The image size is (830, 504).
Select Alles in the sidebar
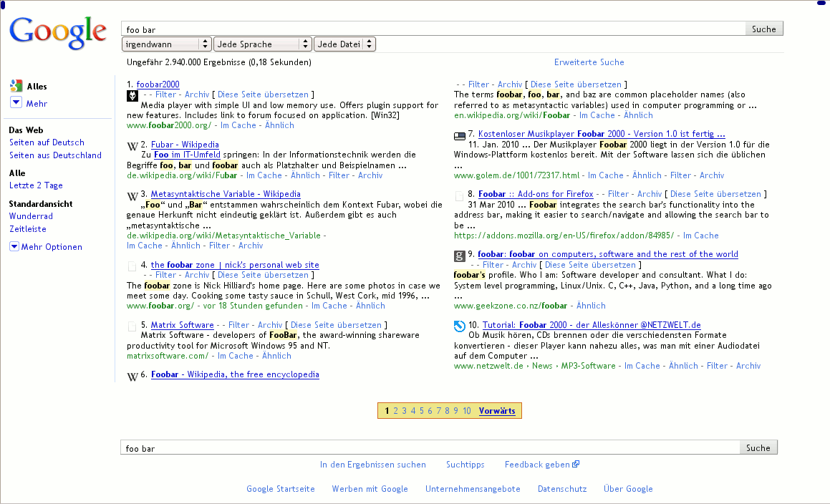click(x=37, y=87)
